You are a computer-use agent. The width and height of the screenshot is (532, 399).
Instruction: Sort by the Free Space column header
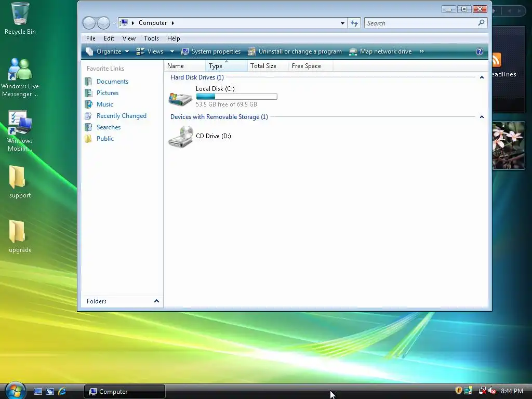(x=311, y=66)
